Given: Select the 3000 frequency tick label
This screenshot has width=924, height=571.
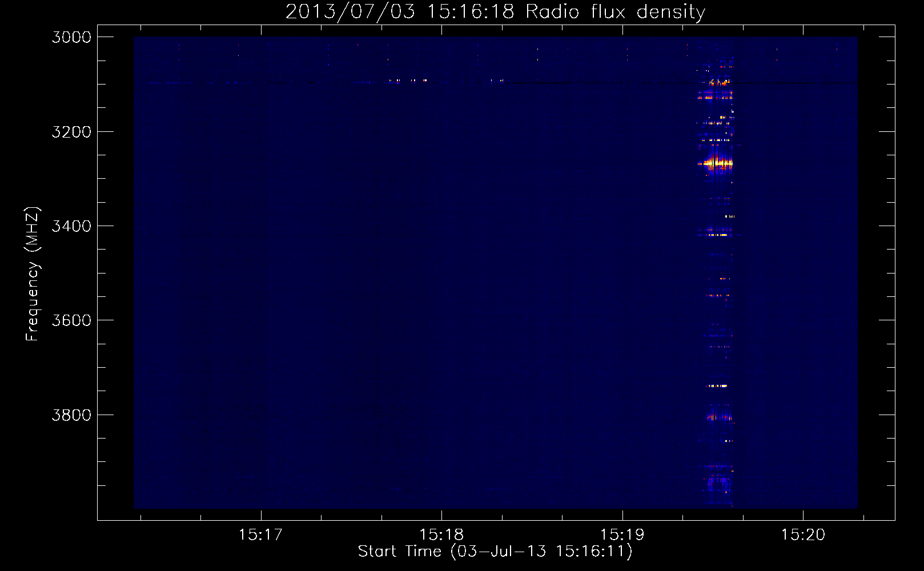Looking at the screenshot, I should coord(71,37).
